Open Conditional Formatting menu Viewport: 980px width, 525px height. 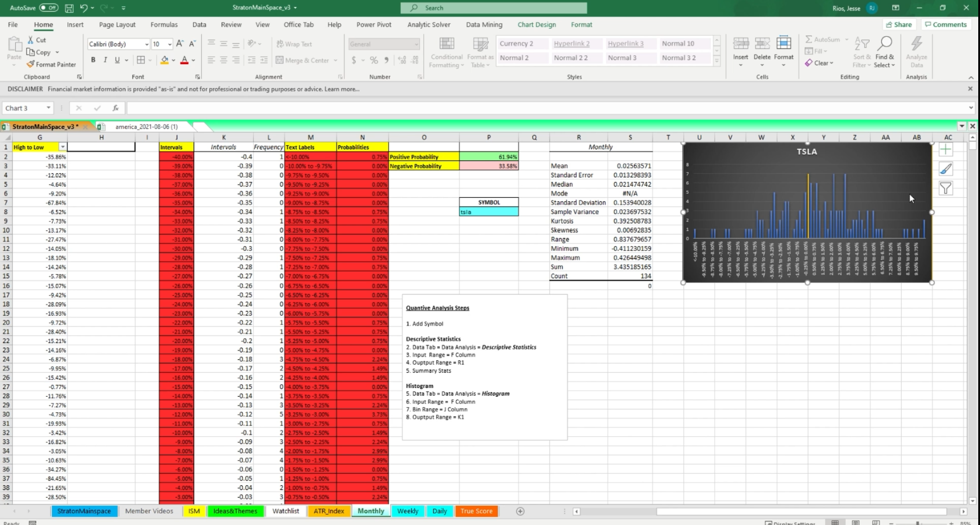[x=447, y=53]
